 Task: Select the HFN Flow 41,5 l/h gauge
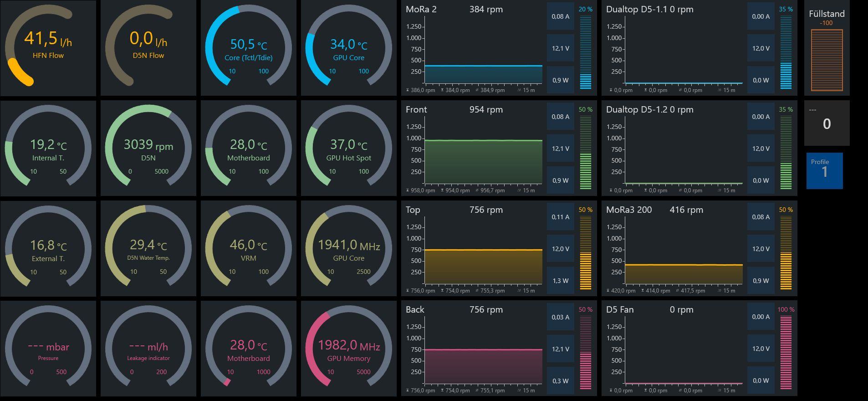coord(48,48)
